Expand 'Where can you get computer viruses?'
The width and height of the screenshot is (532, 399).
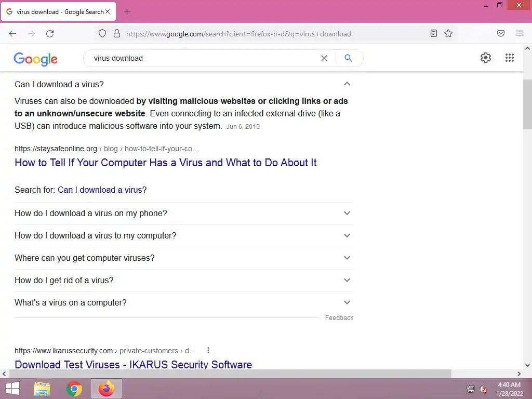(183, 258)
